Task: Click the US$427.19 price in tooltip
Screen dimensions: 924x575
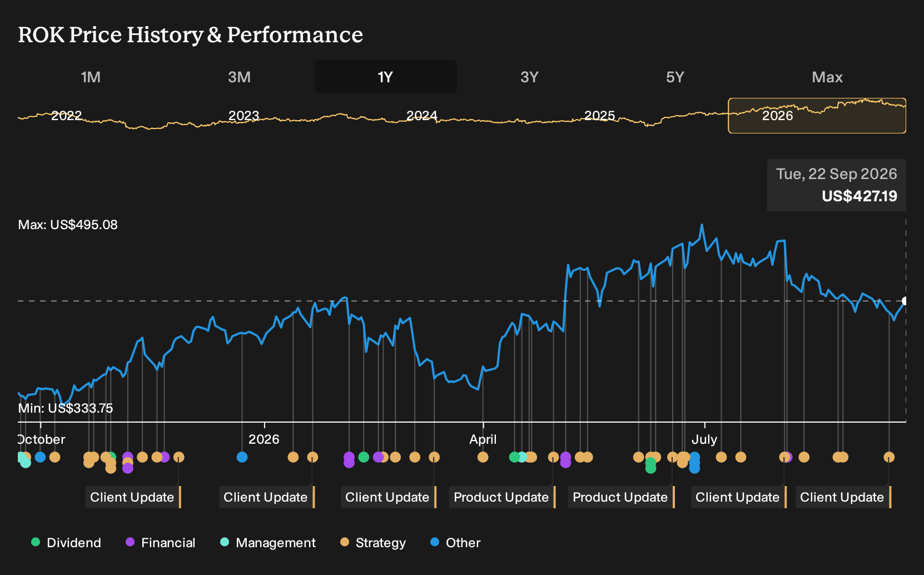Action: click(x=860, y=196)
